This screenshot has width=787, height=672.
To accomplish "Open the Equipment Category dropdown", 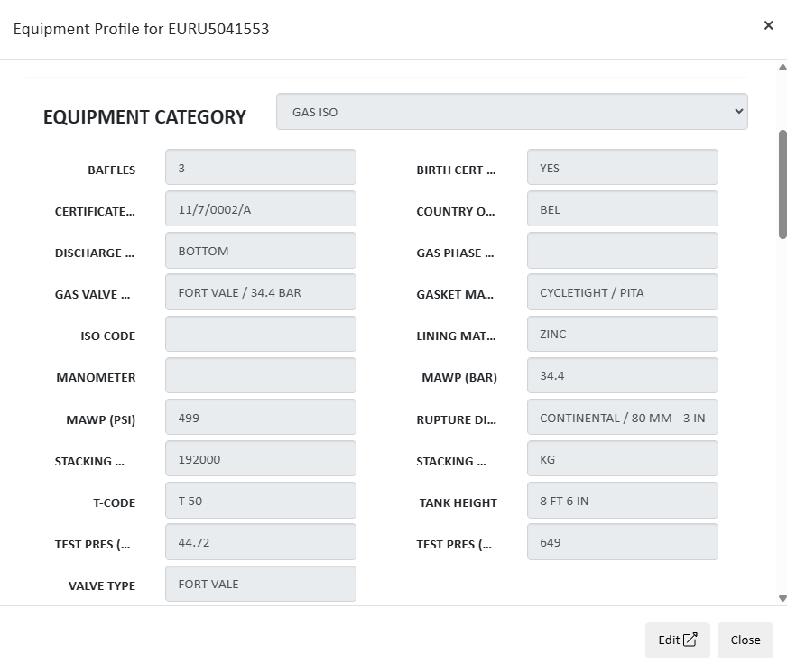I will (512, 112).
